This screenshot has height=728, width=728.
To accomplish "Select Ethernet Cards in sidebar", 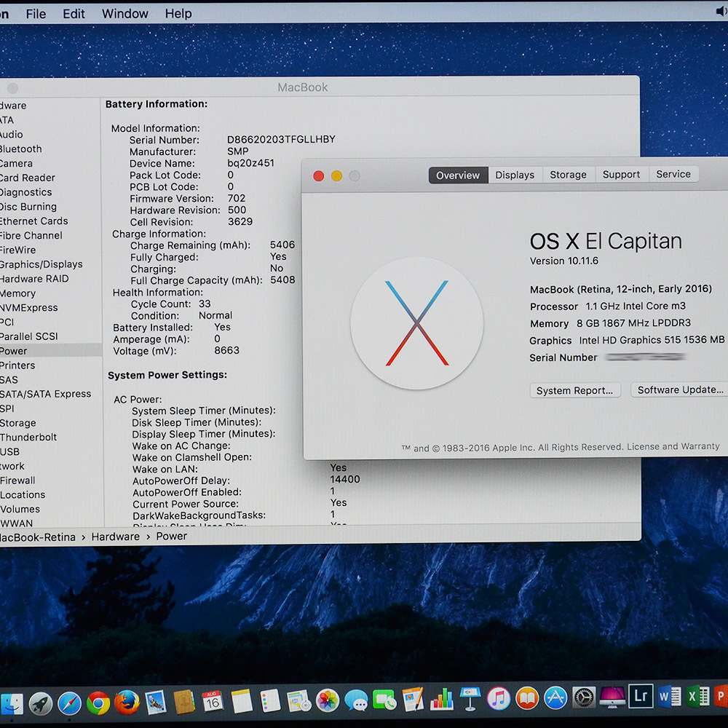I will tap(34, 221).
